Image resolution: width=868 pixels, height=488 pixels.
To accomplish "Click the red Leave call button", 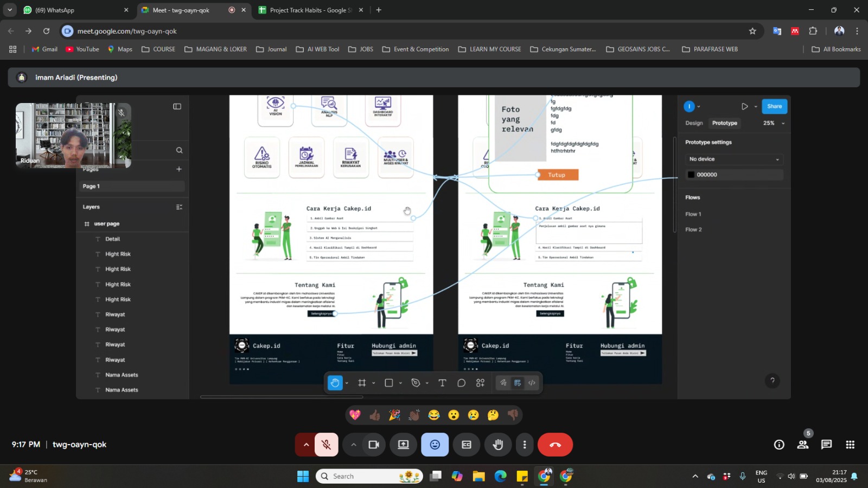I will 555,445.
